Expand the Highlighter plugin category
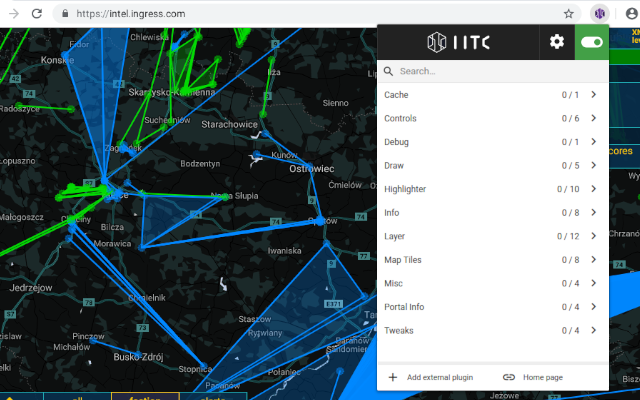This screenshot has width=640, height=400. click(x=492, y=189)
